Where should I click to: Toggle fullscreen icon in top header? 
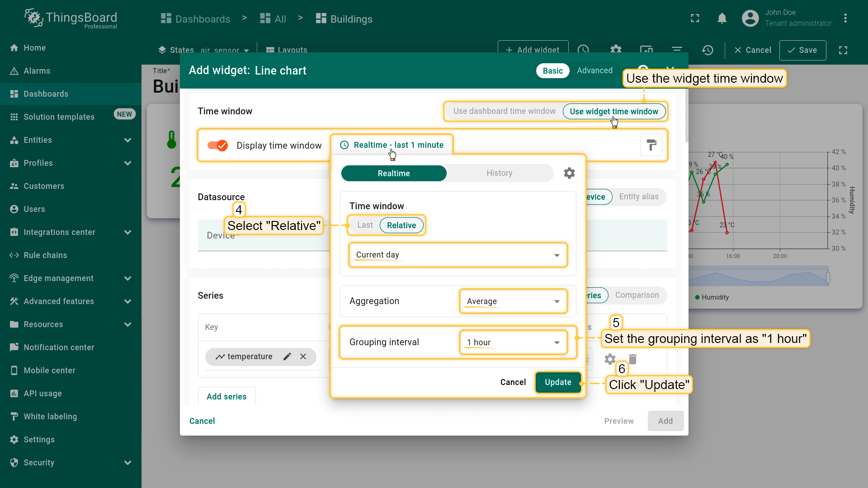tap(695, 19)
